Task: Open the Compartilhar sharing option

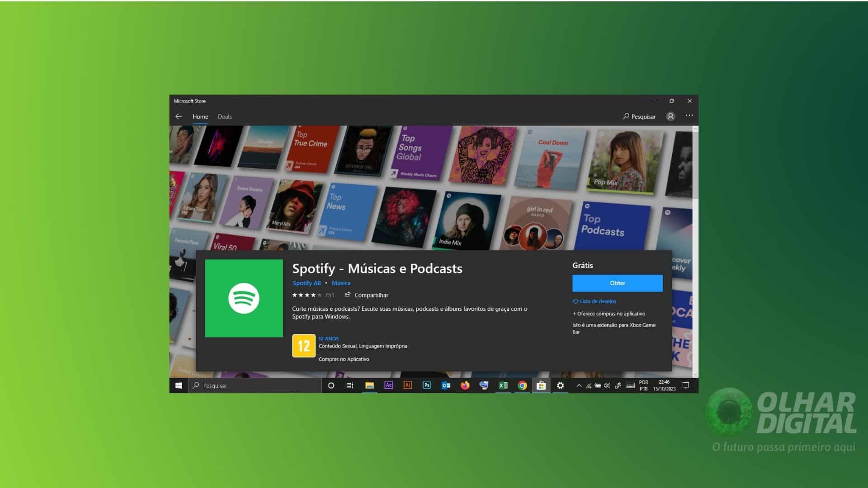Action: click(x=371, y=295)
